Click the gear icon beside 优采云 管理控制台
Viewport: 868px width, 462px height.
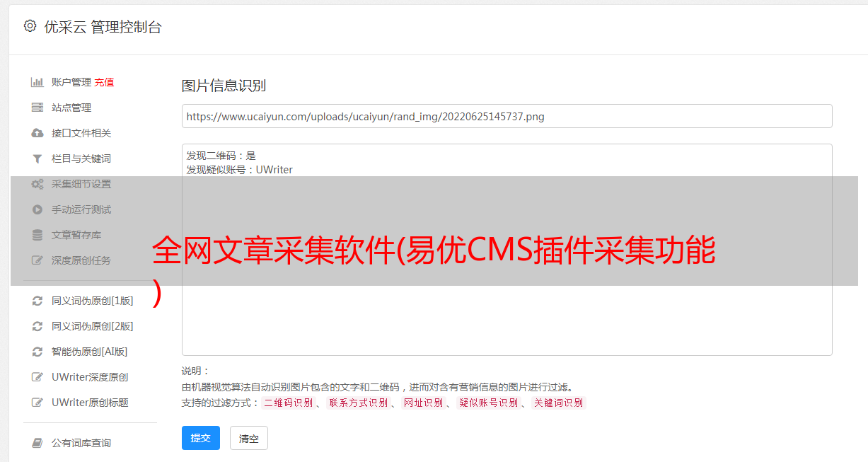tap(30, 26)
